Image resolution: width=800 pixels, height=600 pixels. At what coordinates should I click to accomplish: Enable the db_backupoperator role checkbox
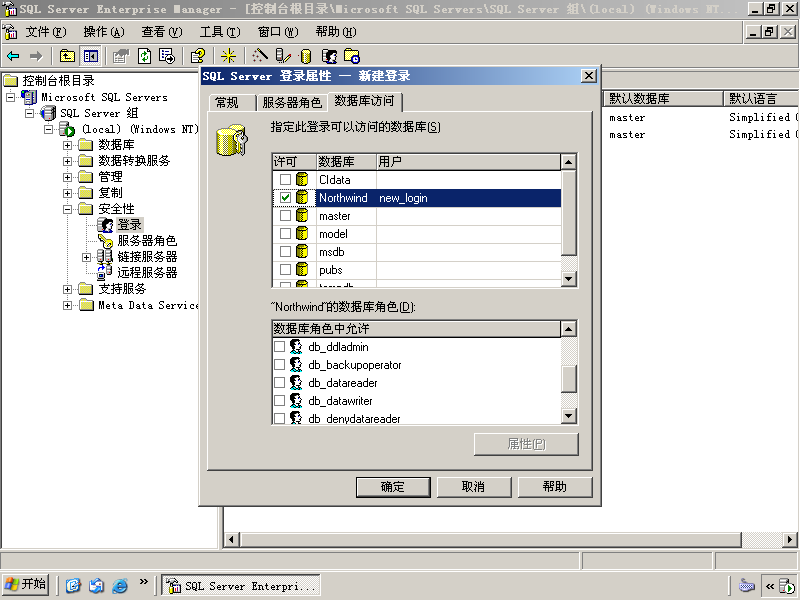[x=279, y=365]
